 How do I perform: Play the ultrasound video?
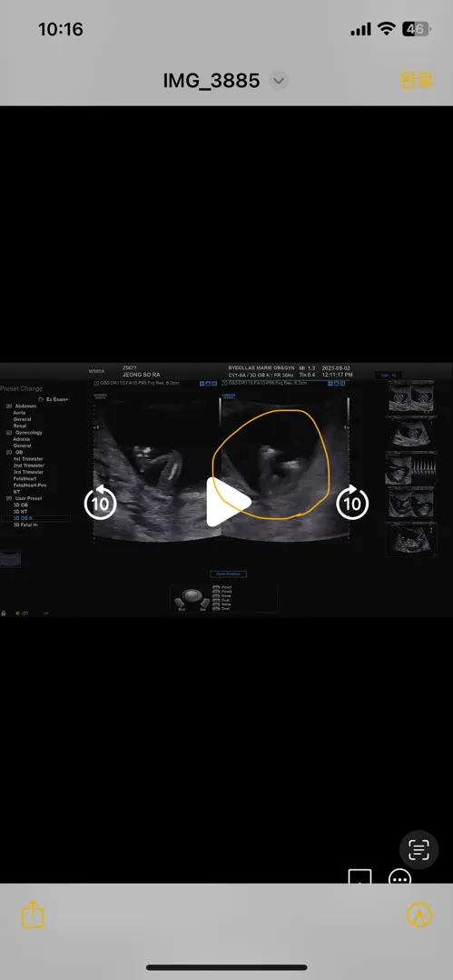tap(228, 501)
